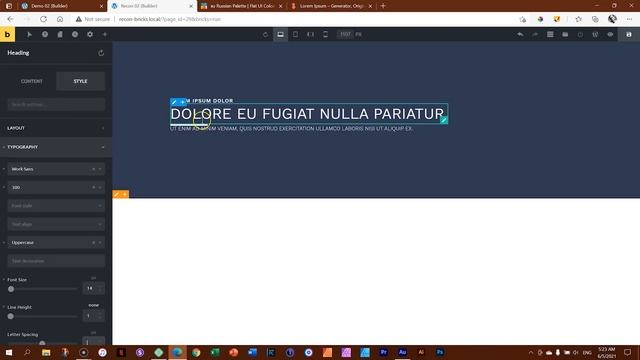This screenshot has height=360, width=640.
Task: Click the Font Size slider handle
Action: pos(11,289)
